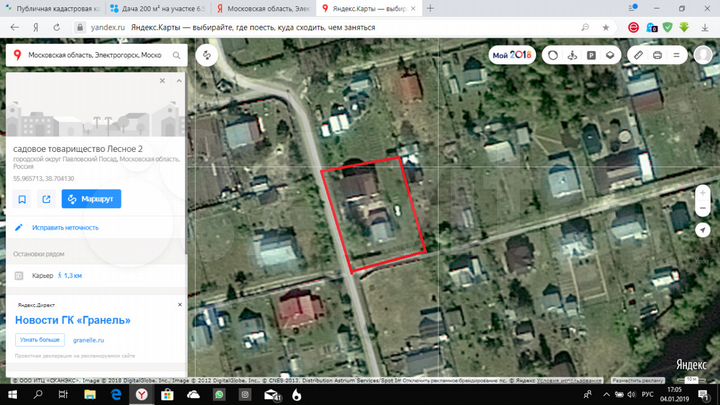
Task: Show parking layer icon
Action: [x=591, y=55]
